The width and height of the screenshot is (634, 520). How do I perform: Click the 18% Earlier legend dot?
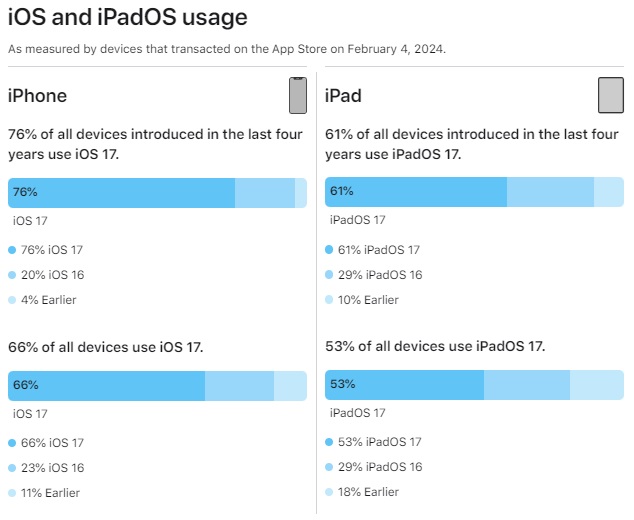(x=330, y=492)
